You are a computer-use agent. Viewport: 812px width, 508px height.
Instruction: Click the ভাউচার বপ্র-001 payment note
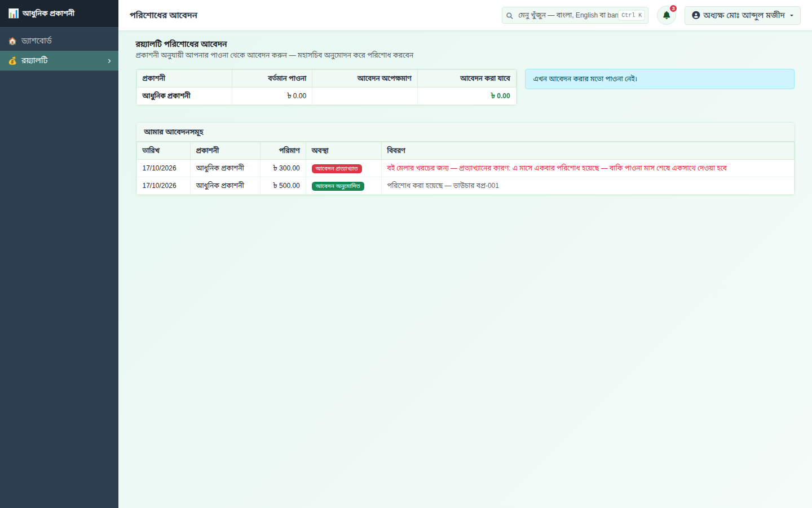443,186
